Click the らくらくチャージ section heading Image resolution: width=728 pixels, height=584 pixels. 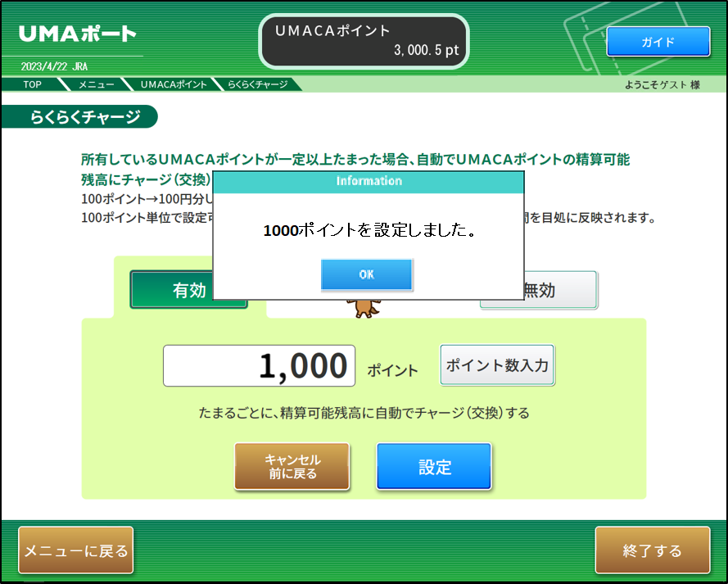[x=85, y=117]
